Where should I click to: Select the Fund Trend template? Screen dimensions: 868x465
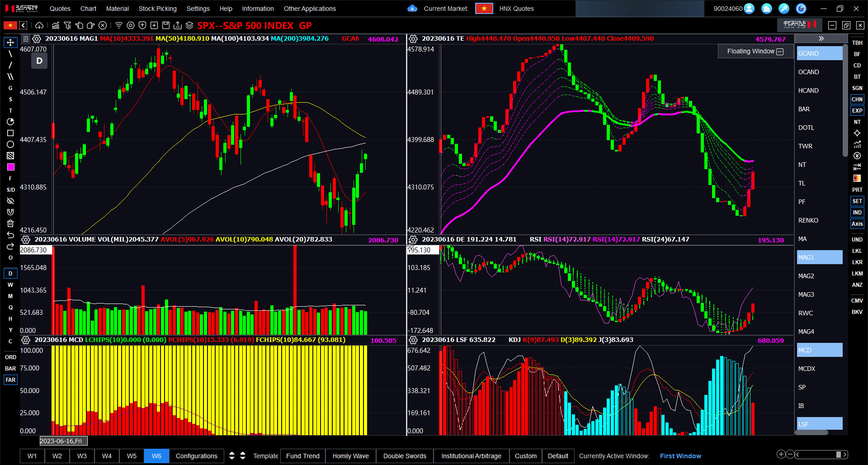(302, 456)
